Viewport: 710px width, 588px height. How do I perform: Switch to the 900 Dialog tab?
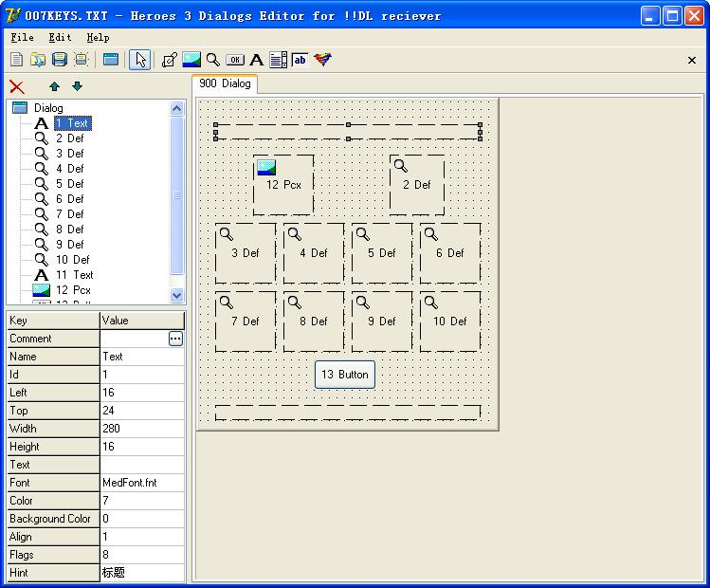click(225, 83)
